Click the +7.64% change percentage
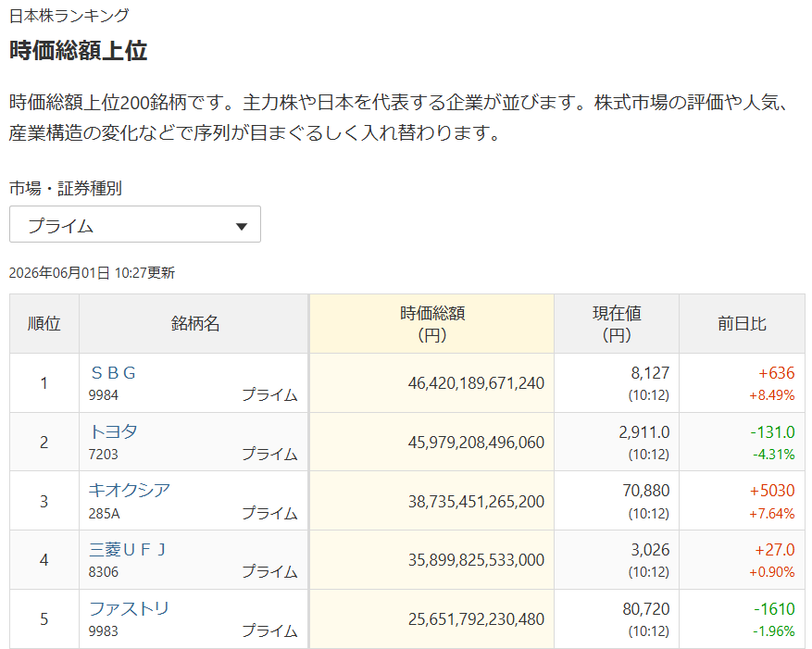 coord(771,513)
